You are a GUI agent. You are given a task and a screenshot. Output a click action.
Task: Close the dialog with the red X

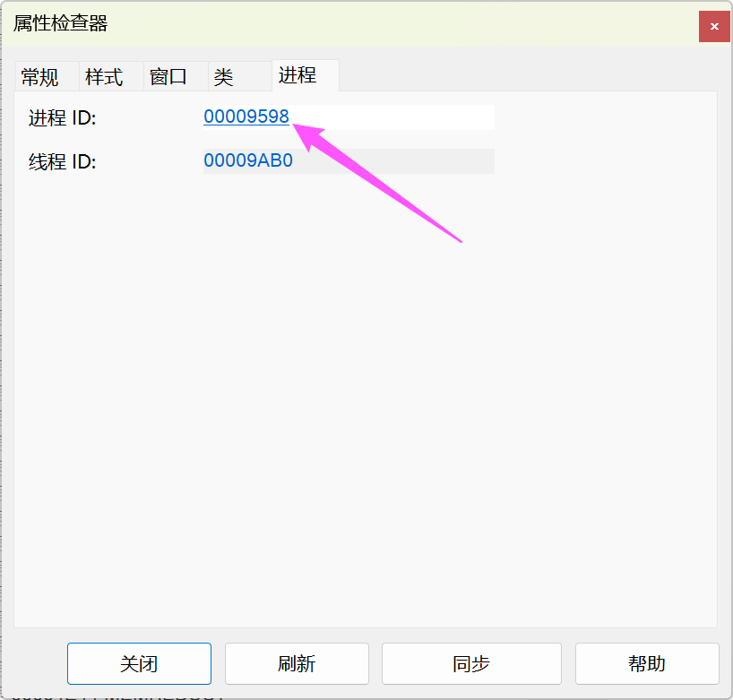(714, 27)
